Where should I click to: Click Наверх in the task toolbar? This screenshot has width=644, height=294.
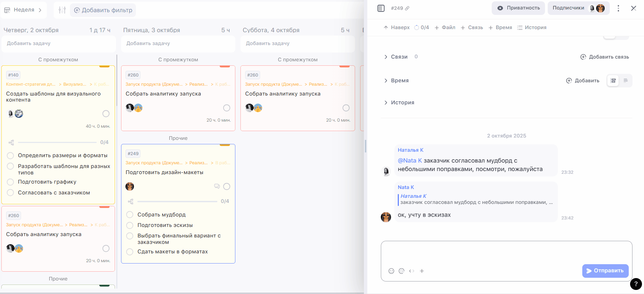[x=396, y=27]
